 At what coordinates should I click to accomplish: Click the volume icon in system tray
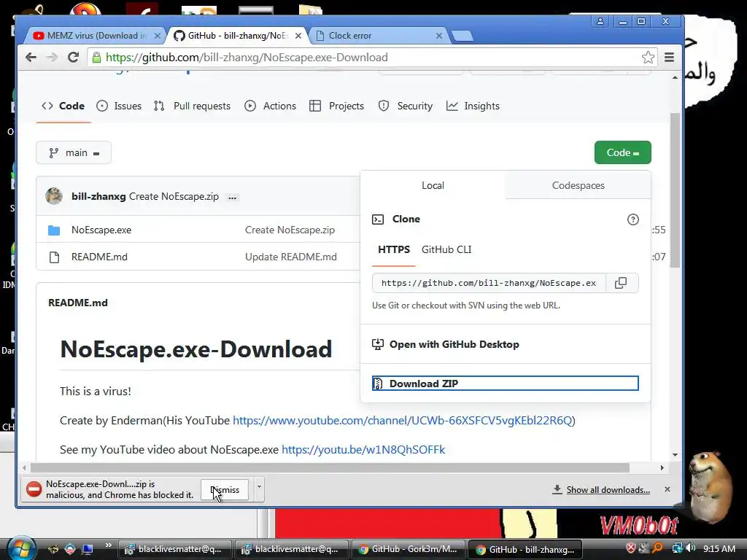tap(691, 548)
